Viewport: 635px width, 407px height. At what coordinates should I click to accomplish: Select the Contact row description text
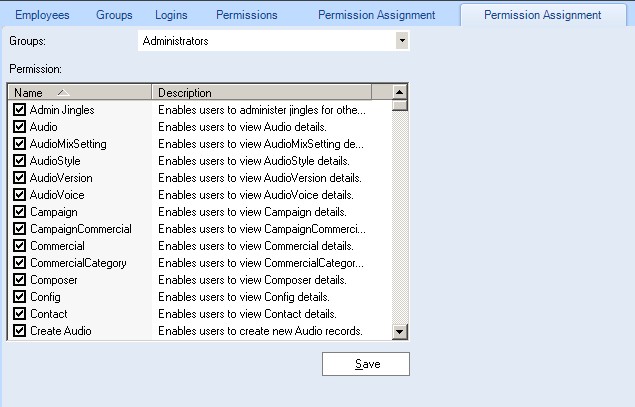pyautogui.click(x=247, y=314)
